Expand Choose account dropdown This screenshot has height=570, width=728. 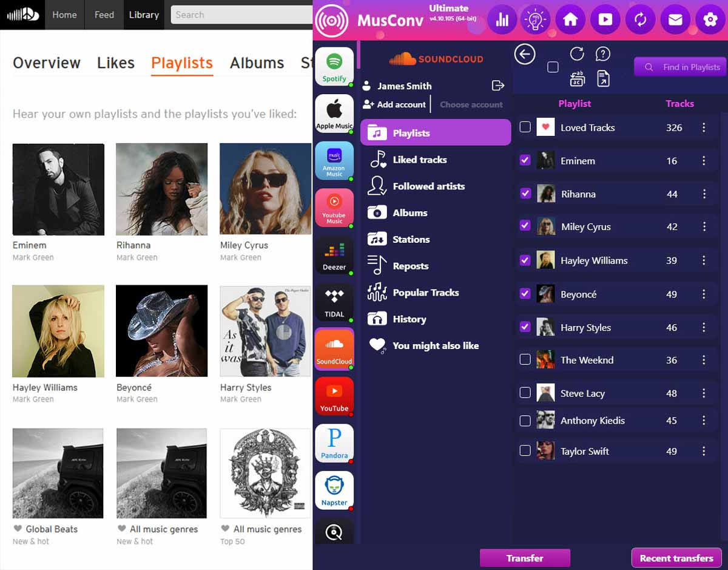(x=471, y=104)
